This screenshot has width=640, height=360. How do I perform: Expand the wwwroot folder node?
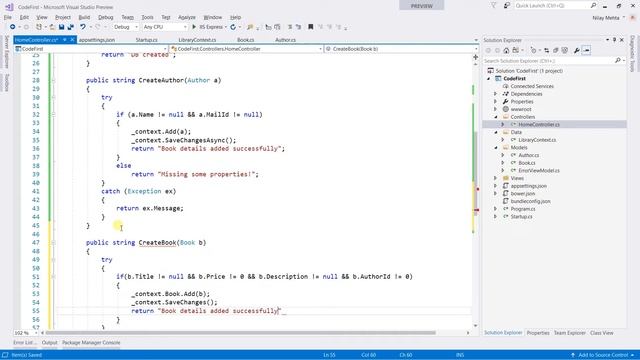coord(496,109)
